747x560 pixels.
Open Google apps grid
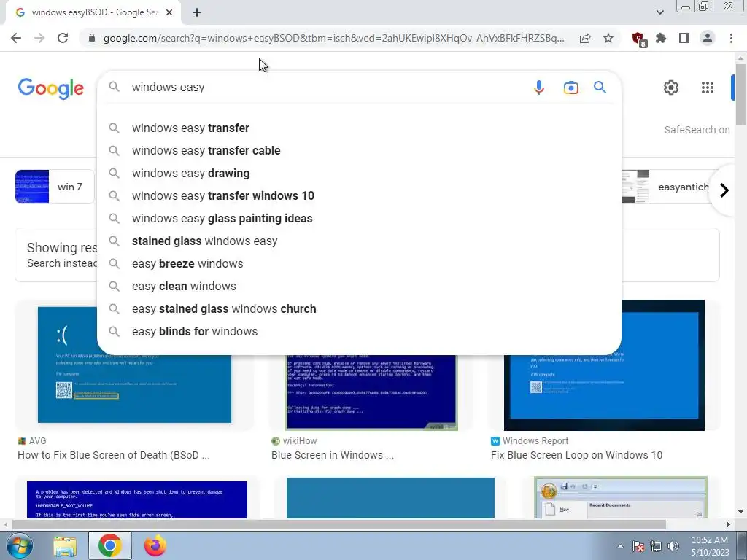[708, 87]
